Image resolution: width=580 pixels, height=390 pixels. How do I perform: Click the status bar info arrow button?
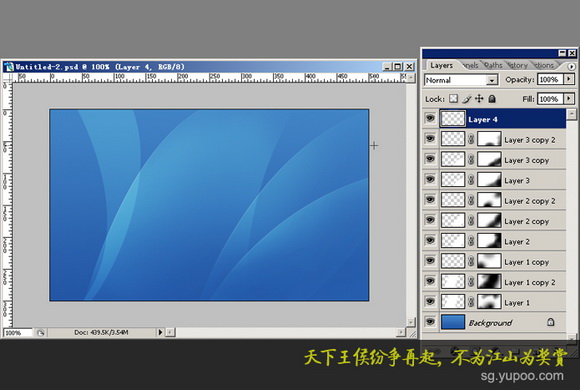[x=160, y=333]
